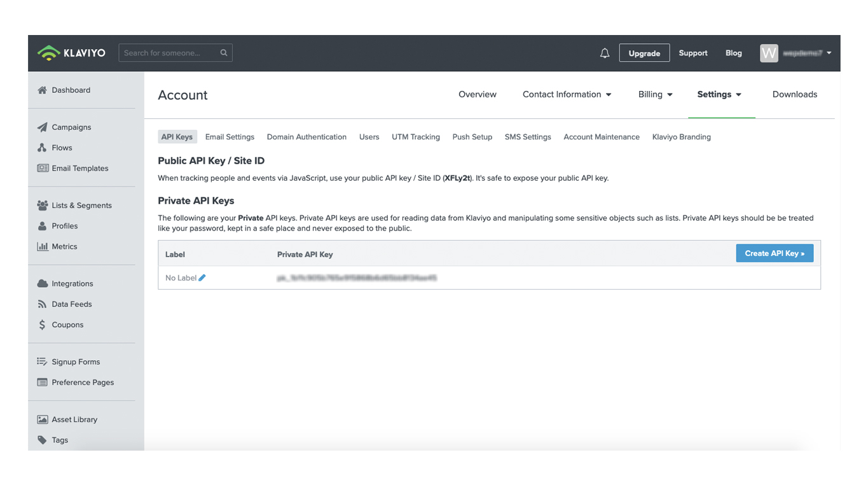Screen dimensions: 868x485
Task: Click the Email Templates icon
Action: (43, 168)
